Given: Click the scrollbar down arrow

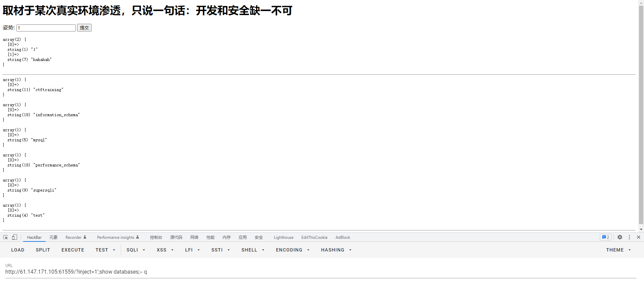Looking at the screenshot, I should pos(641,229).
